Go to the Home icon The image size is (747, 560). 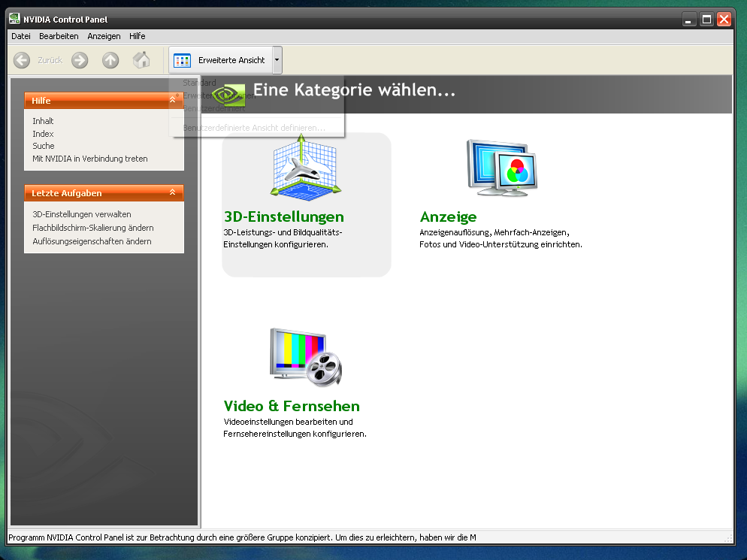141,60
